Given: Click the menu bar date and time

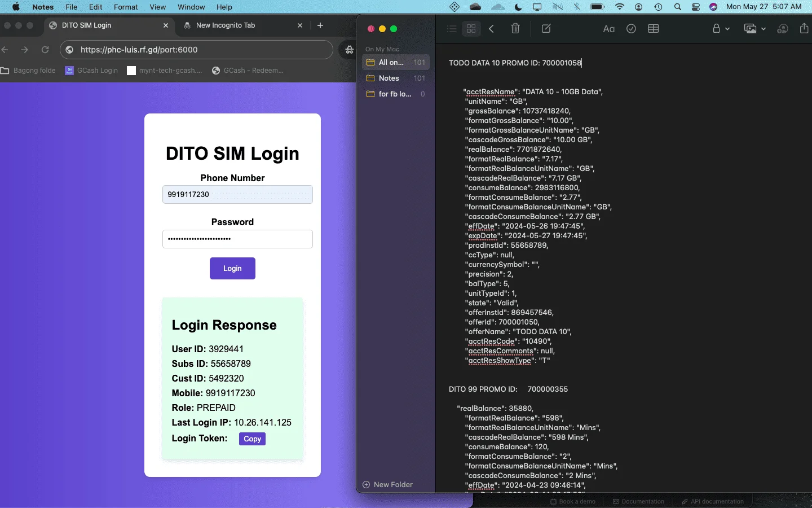Looking at the screenshot, I should click(x=764, y=7).
